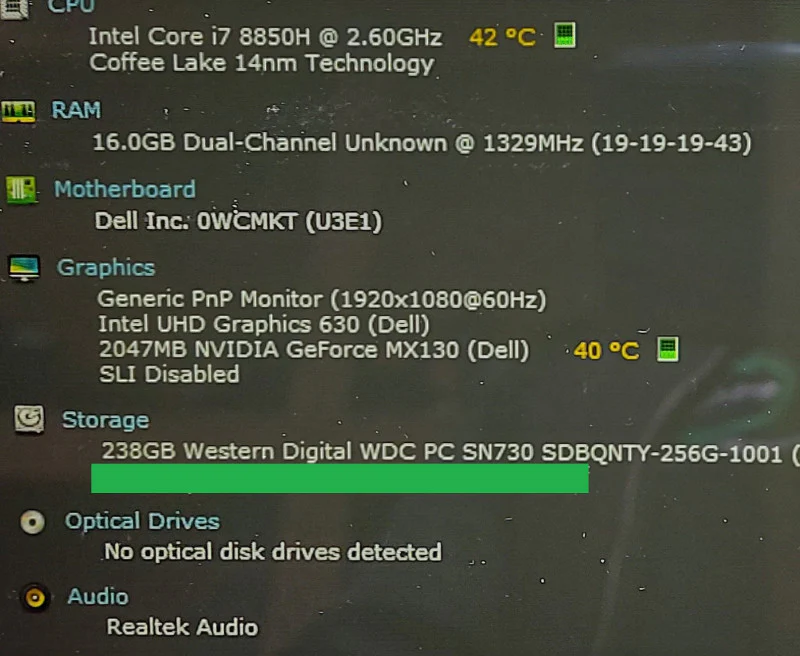Open the Graphics section heading
The height and width of the screenshot is (656, 800).
[106, 268]
